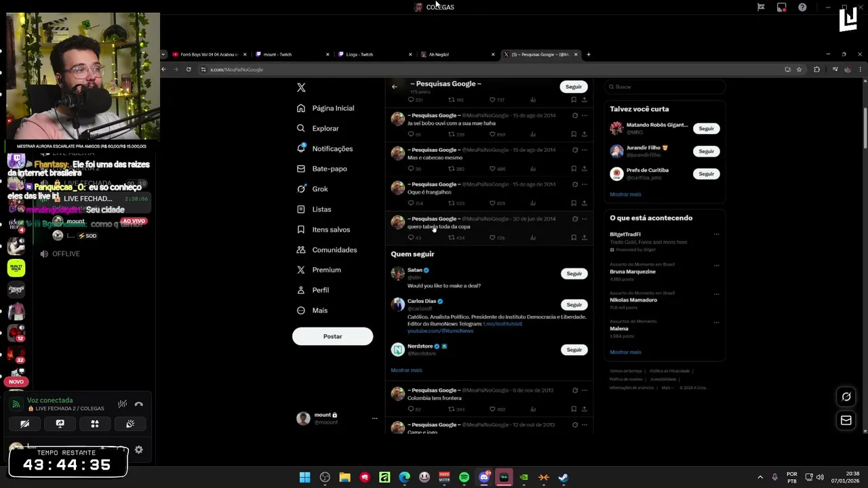
Task: Open Comunidades in the sidebar
Action: click(x=327, y=249)
